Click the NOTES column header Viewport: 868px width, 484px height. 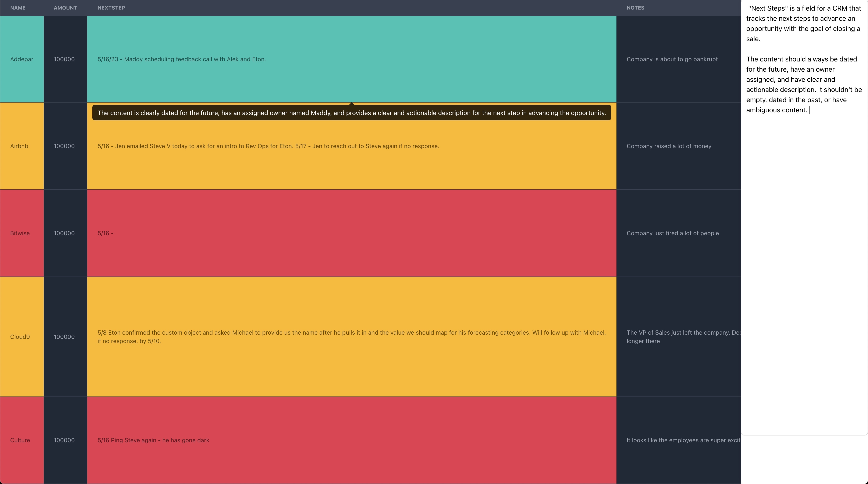pyautogui.click(x=635, y=8)
